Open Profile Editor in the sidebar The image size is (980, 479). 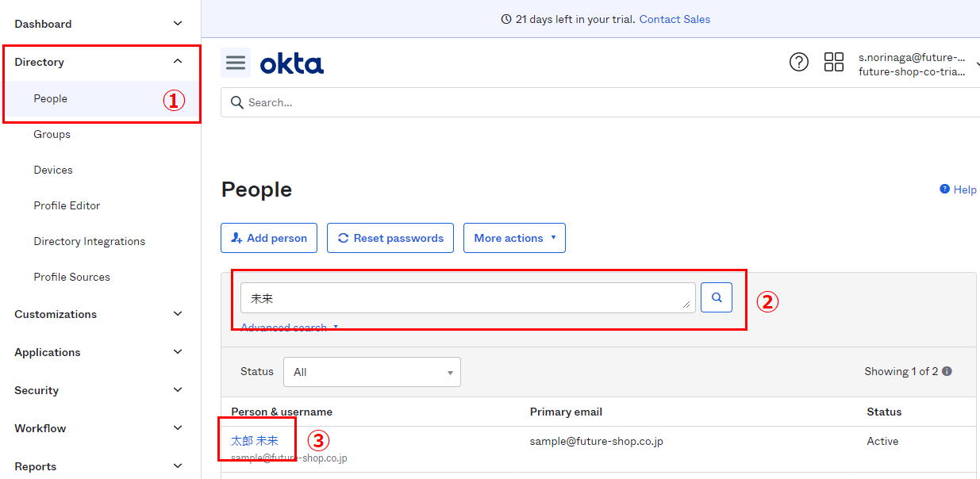click(67, 205)
